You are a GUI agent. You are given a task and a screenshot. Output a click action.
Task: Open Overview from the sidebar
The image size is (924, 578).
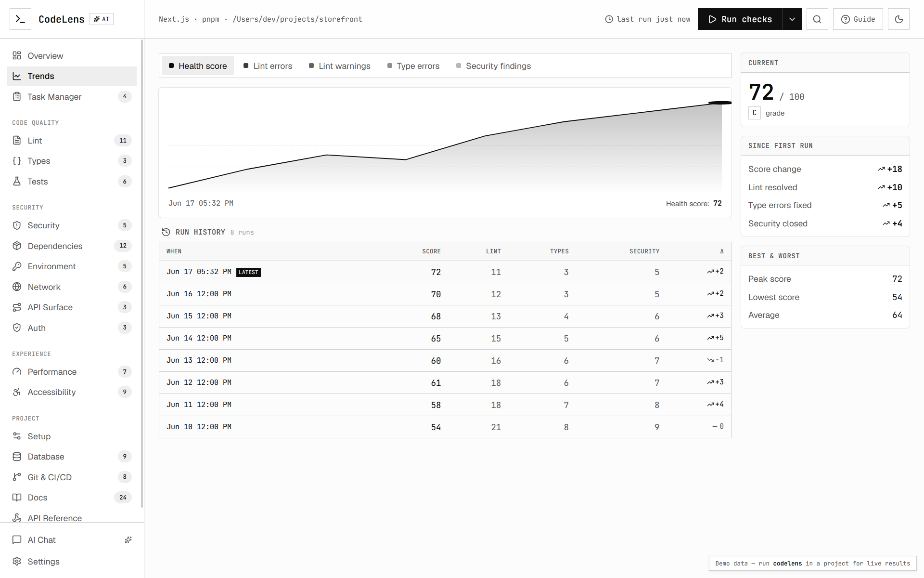(72, 56)
